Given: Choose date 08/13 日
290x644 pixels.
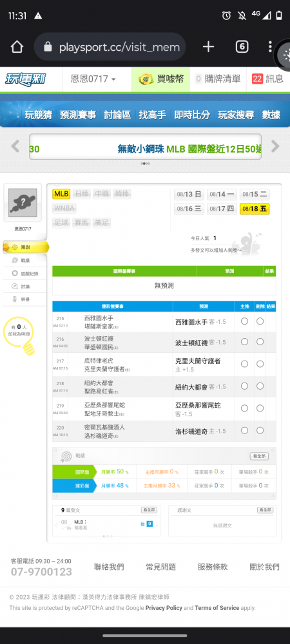Looking at the screenshot, I should click(x=189, y=194).
